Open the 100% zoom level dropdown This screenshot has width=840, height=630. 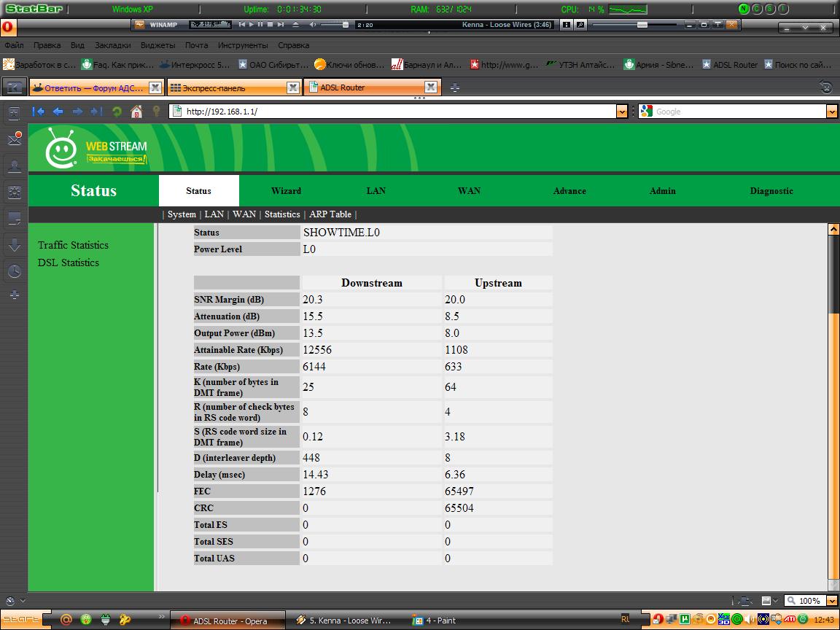(832, 601)
